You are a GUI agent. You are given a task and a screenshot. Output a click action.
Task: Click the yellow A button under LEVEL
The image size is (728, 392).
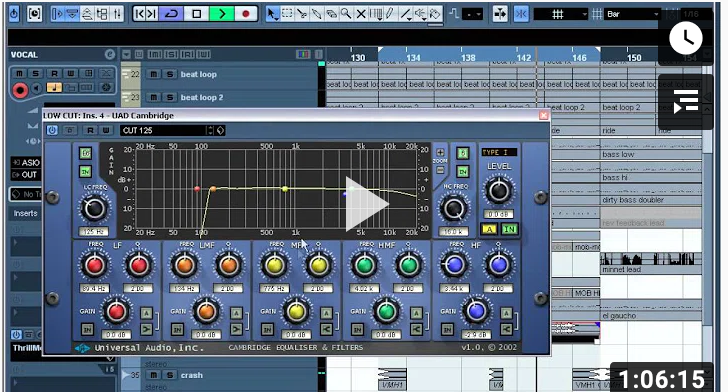tap(489, 229)
